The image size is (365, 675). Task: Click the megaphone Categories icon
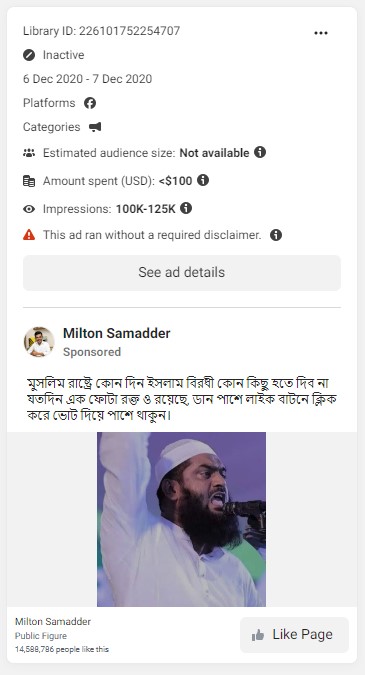click(x=95, y=127)
